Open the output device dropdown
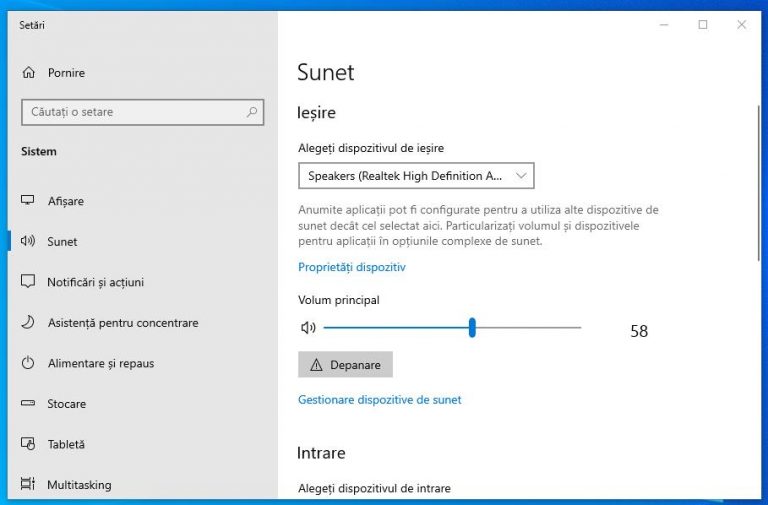The image size is (768, 505). point(415,176)
